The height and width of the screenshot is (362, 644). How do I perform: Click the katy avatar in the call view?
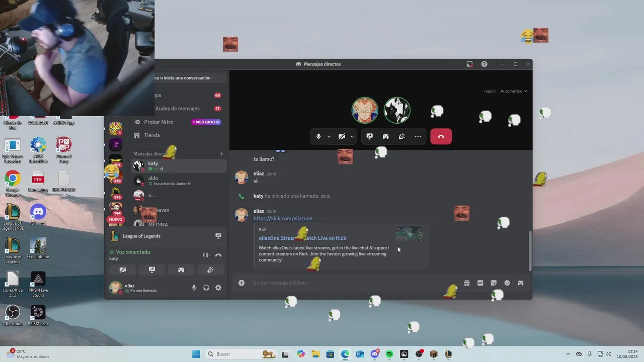(x=397, y=110)
